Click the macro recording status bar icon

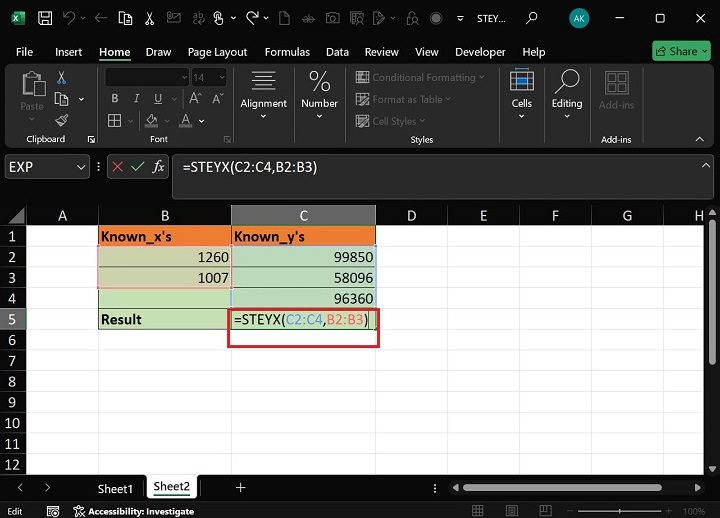(x=53, y=511)
